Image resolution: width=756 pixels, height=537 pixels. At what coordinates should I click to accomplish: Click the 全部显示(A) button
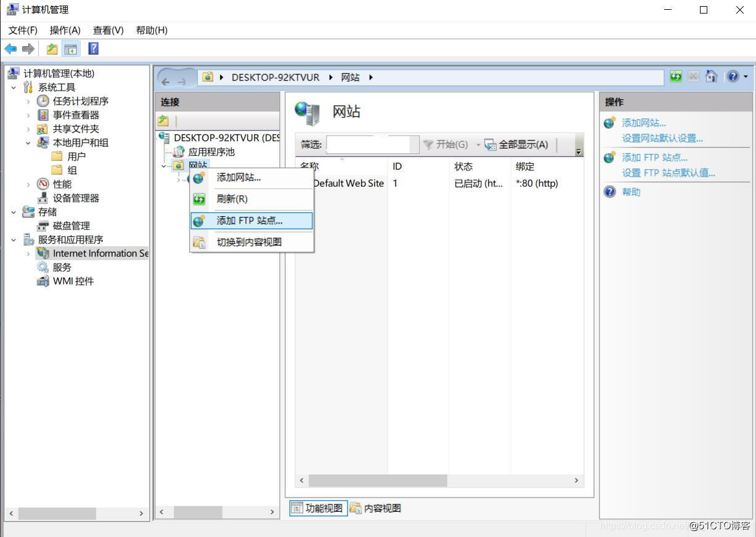click(516, 145)
